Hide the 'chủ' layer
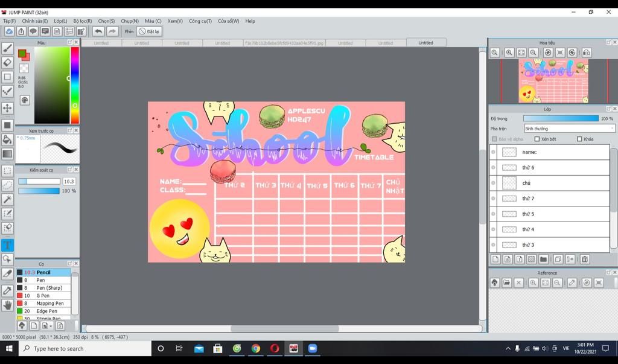This screenshot has height=364, width=618. (493, 182)
